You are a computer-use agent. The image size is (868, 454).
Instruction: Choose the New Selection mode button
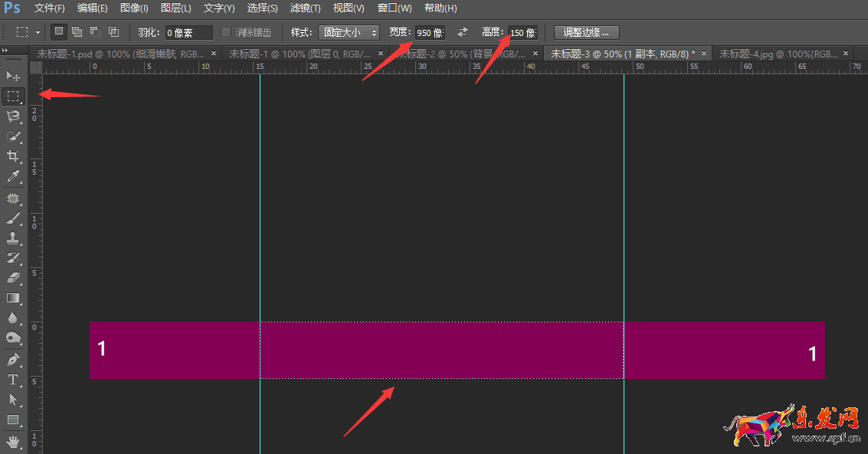59,32
